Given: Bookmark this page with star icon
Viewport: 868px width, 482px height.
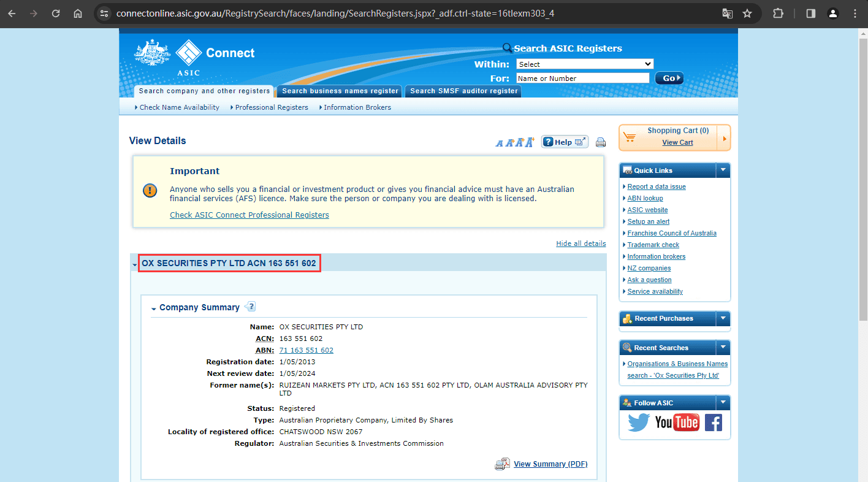Looking at the screenshot, I should (x=747, y=13).
